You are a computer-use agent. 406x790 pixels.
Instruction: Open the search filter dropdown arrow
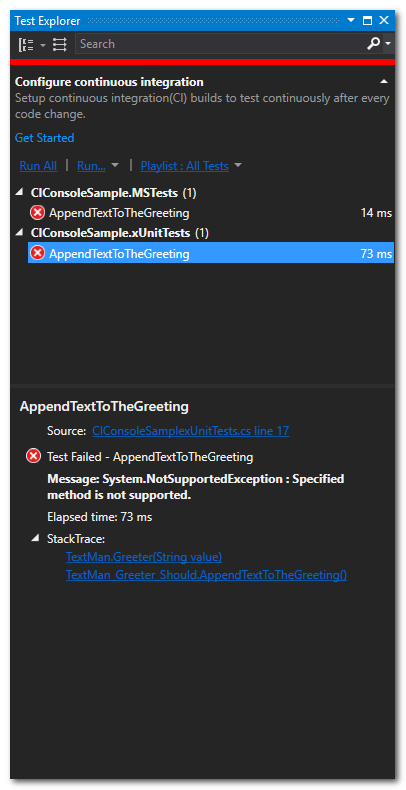(x=388, y=44)
